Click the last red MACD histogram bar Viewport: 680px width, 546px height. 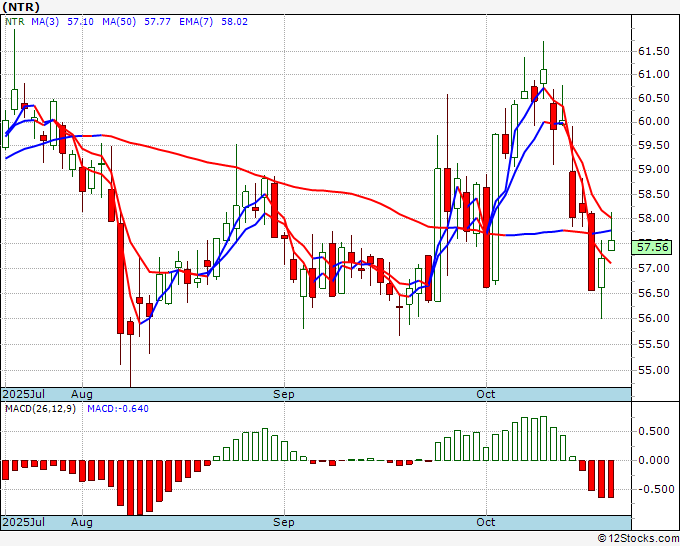611,479
